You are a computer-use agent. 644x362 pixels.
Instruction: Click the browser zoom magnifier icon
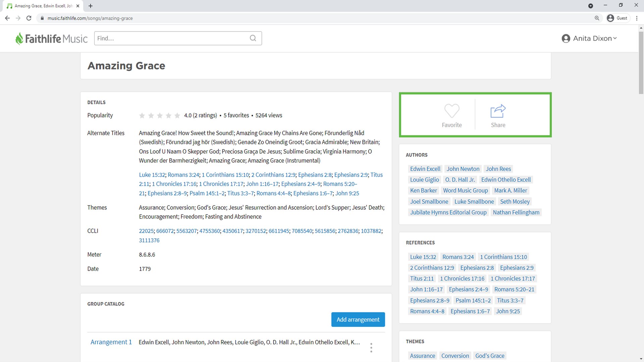597,18
